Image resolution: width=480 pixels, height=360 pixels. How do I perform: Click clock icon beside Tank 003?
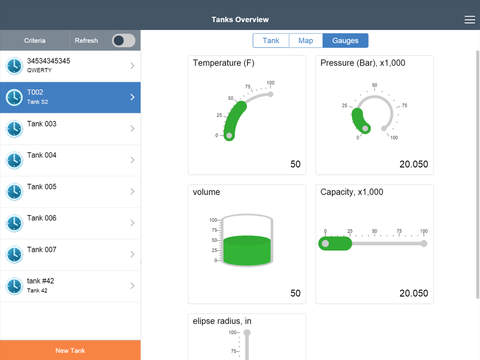tap(15, 129)
